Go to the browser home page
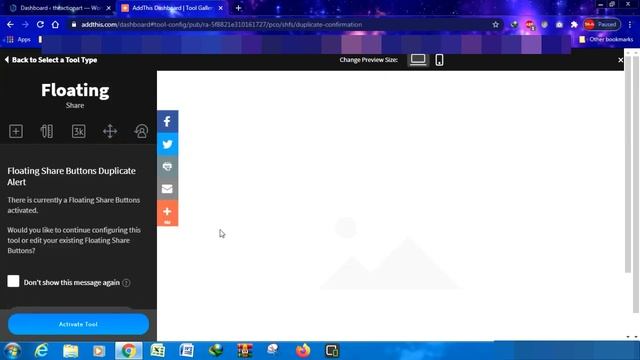 click(x=55, y=24)
